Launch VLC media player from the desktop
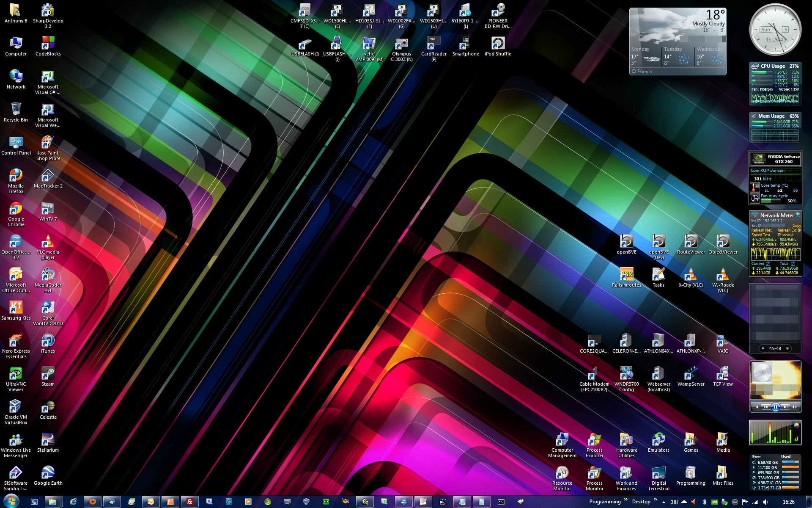This screenshot has width=812, height=508. (48, 242)
